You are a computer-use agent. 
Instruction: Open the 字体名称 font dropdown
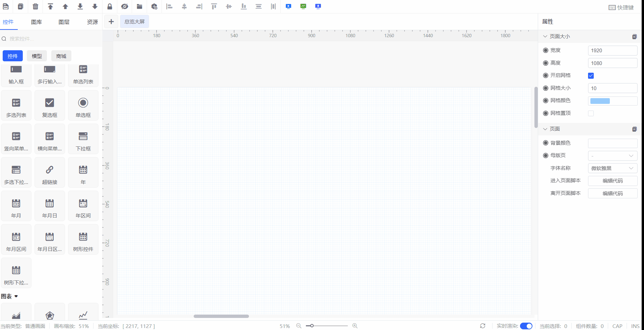[613, 168]
